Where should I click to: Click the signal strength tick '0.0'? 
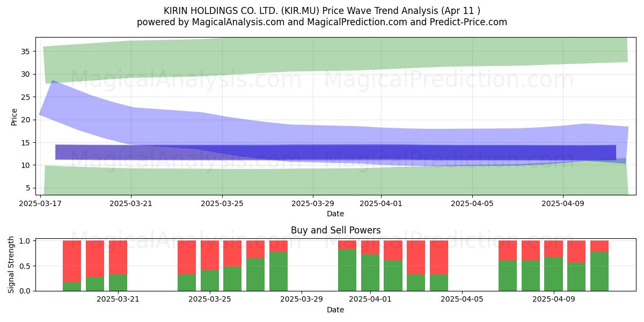[x=24, y=291]
